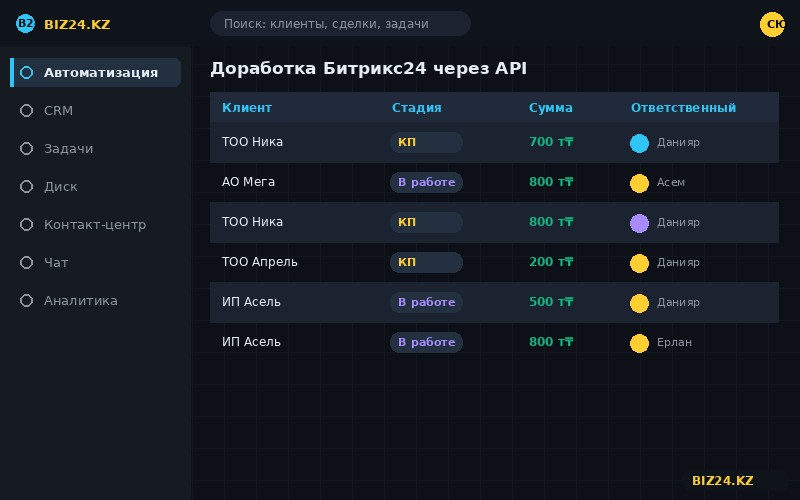Click the 200 ₸ amount
Screen dimensions: 800x500
(551, 262)
